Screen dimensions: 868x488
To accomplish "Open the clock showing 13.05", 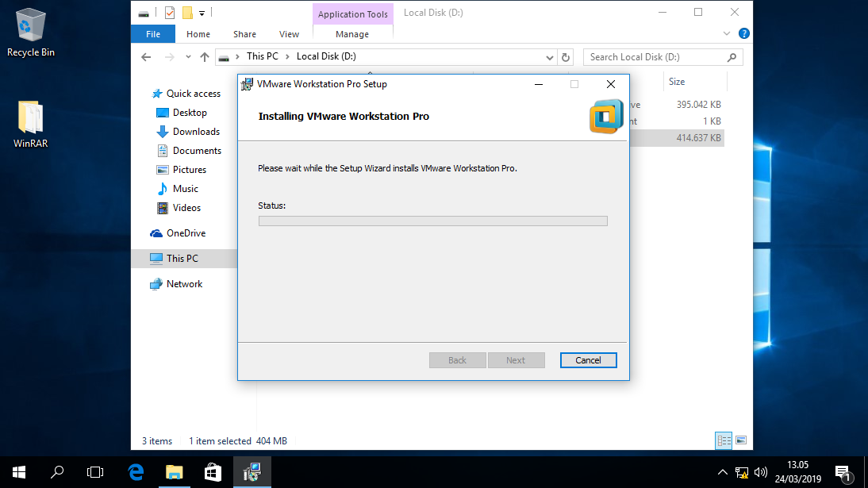I will click(797, 472).
